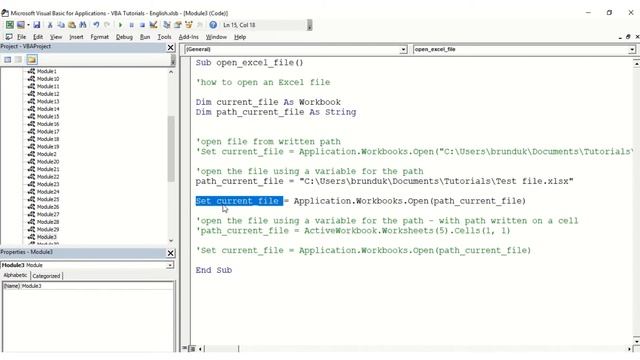This screenshot has width=640, height=360.
Task: Run the macro with green play icon
Action: [x=120, y=25]
